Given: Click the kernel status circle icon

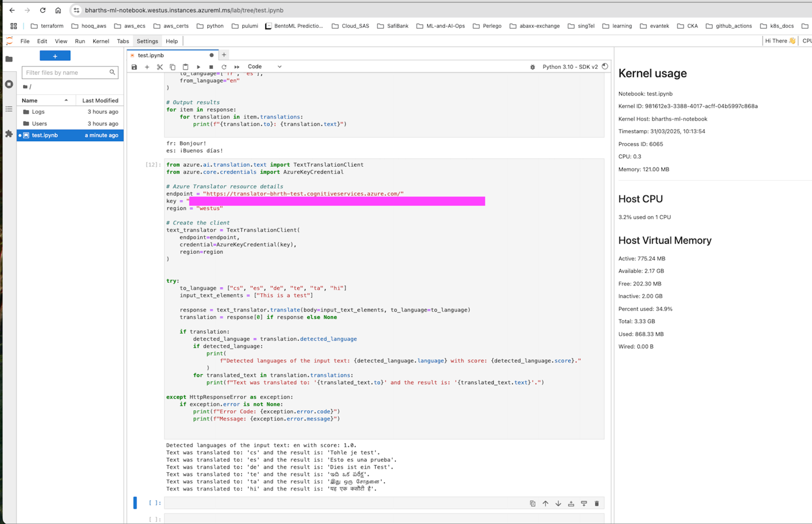Looking at the screenshot, I should [x=605, y=66].
